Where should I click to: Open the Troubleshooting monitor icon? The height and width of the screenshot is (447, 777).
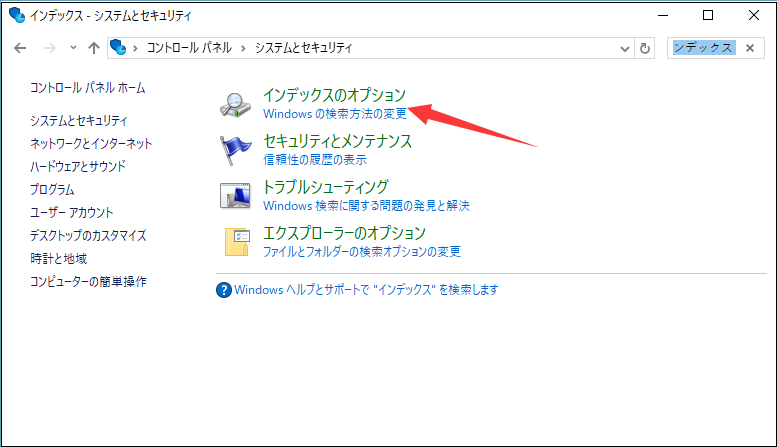tap(235, 196)
